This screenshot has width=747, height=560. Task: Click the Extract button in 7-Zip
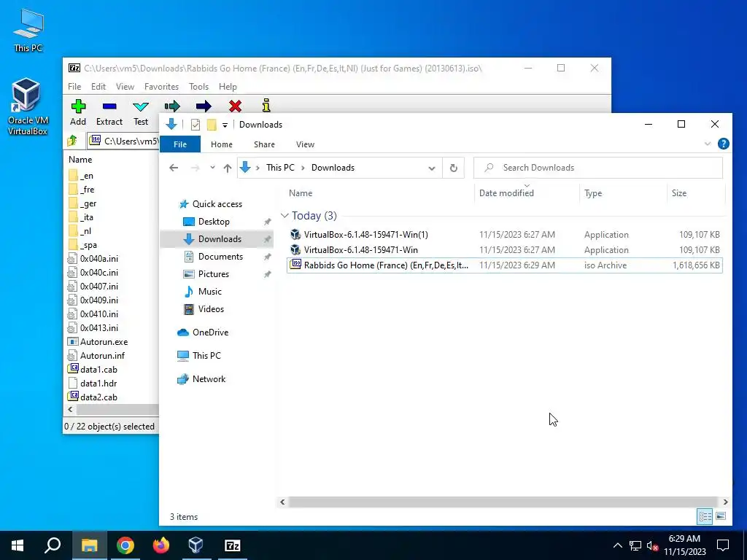click(x=109, y=112)
